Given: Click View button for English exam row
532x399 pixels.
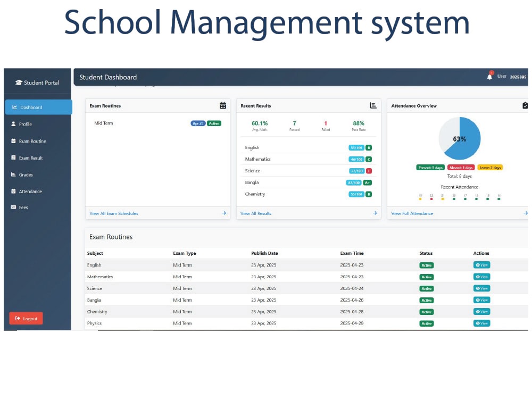Looking at the screenshot, I should (481, 265).
